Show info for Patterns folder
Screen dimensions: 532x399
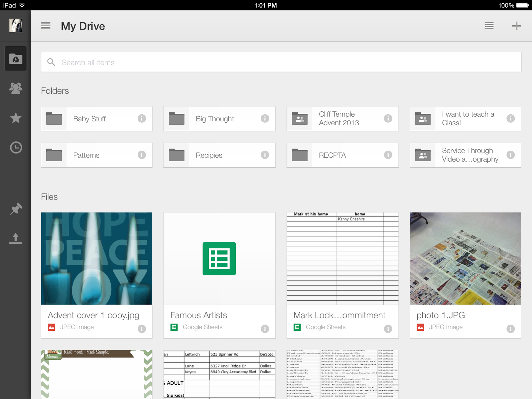click(142, 155)
